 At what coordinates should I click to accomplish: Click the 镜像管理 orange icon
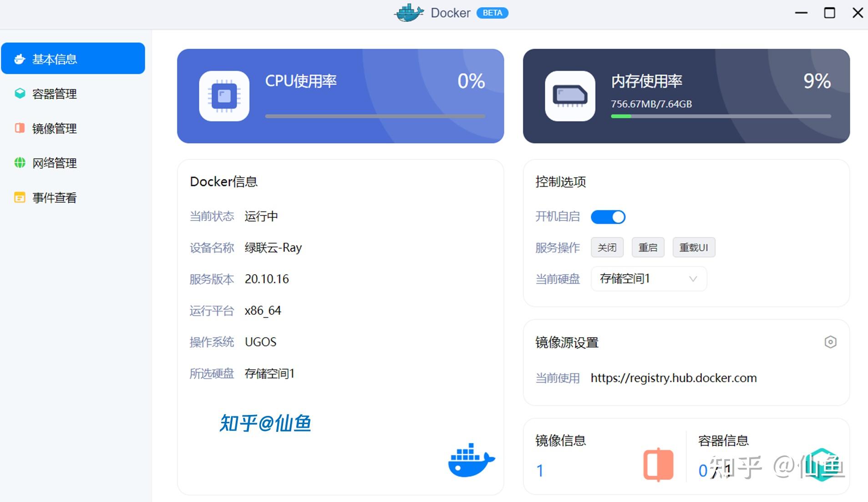tap(20, 128)
